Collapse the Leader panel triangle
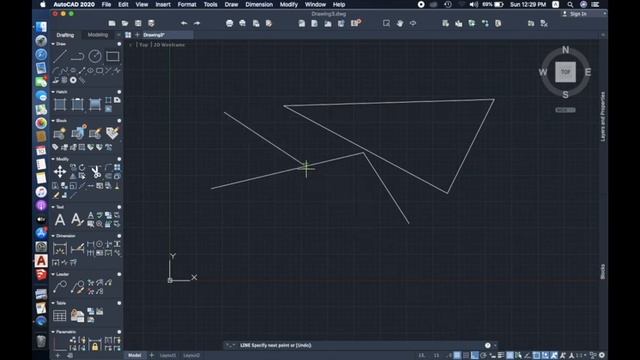This screenshot has height=360, width=640. [x=53, y=274]
